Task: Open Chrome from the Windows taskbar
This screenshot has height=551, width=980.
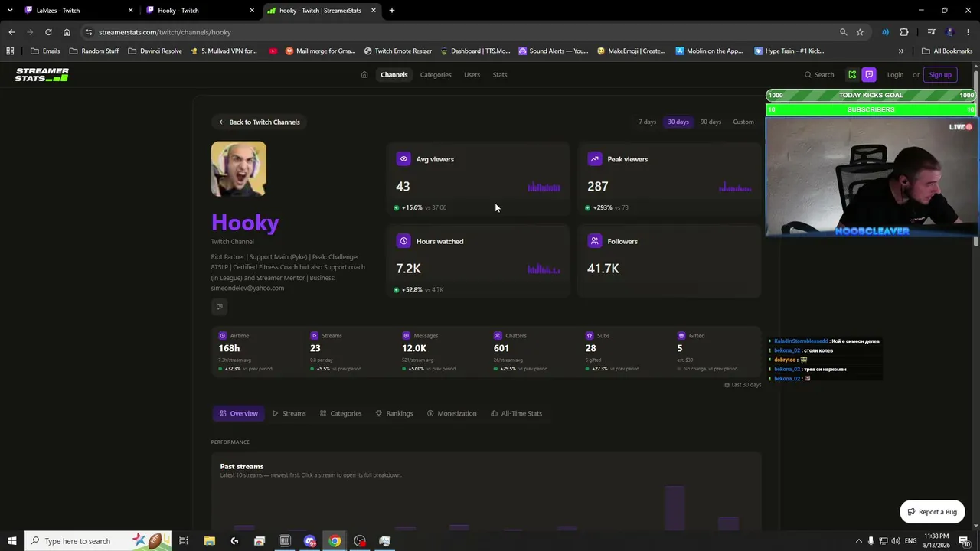Action: tap(335, 541)
